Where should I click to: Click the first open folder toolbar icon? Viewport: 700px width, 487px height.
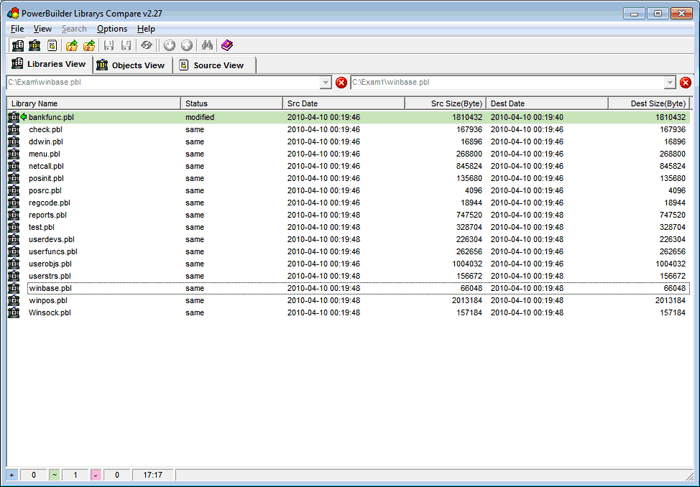72,46
